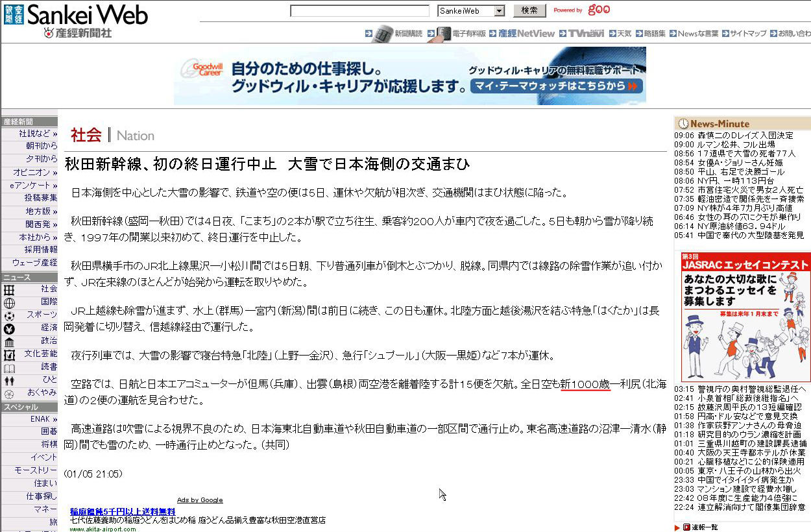
Task: Open the ウェーブ産経 sidebar menu item
Action: (x=34, y=262)
